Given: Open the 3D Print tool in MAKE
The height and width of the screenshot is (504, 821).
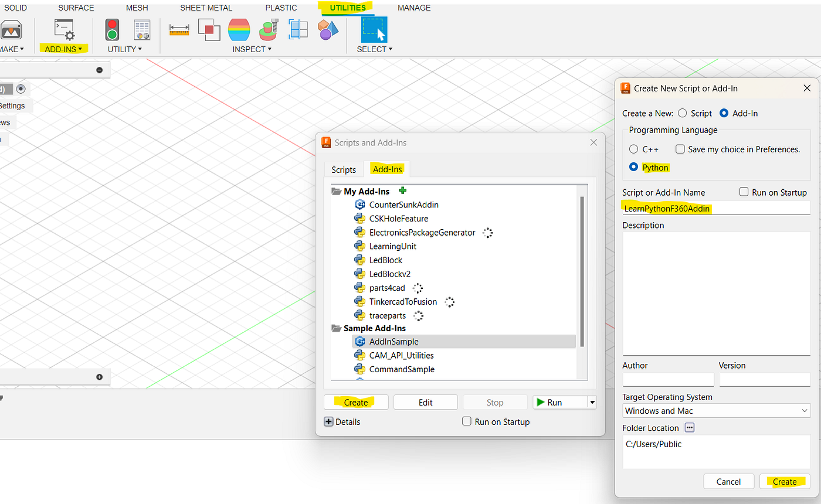Looking at the screenshot, I should coord(10,29).
